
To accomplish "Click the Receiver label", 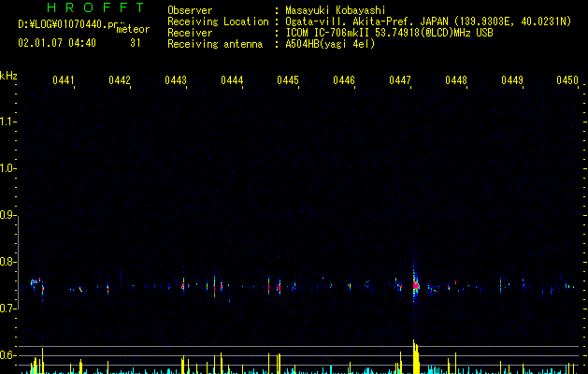I will pos(190,33).
